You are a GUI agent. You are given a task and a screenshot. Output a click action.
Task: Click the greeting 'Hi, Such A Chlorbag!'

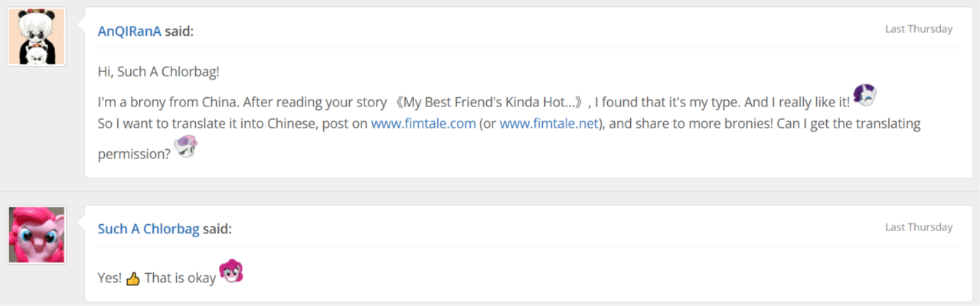pyautogui.click(x=159, y=71)
